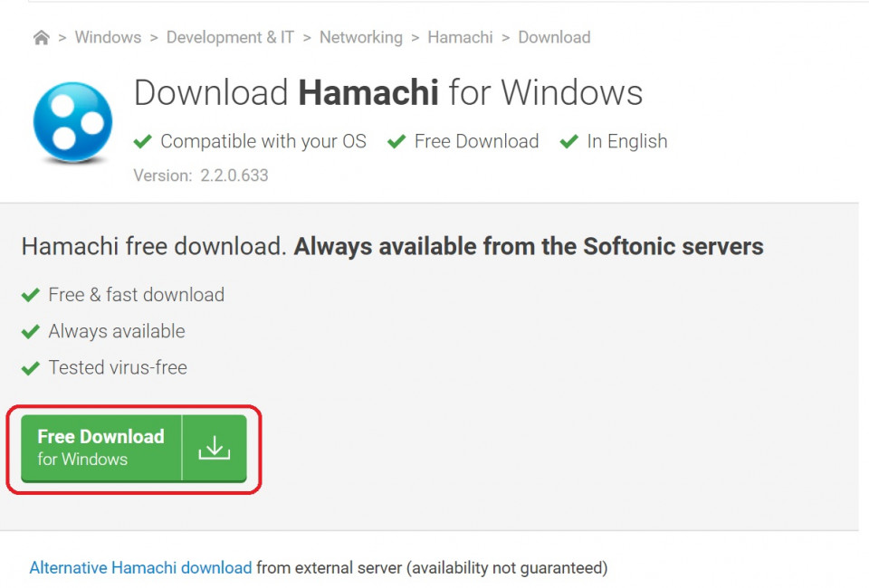
Task: Click the In English label
Action: [x=626, y=142]
